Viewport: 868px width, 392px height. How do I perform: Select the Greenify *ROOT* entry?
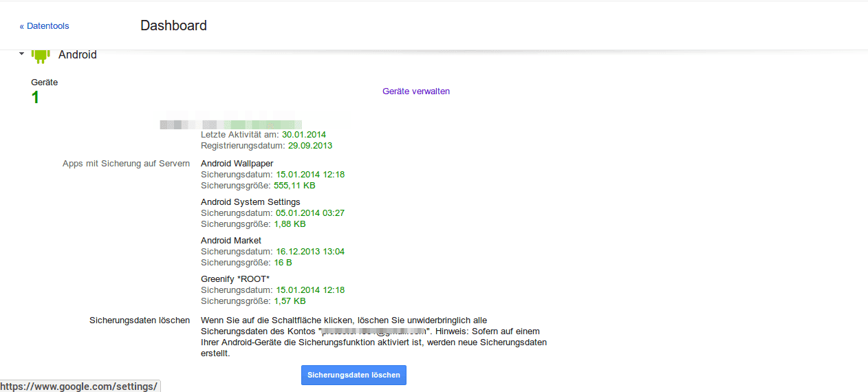[x=235, y=279]
